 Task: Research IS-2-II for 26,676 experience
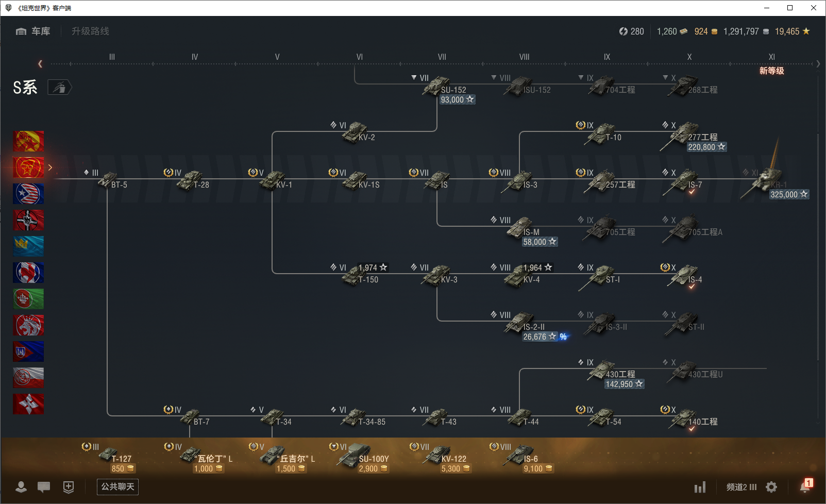click(540, 337)
